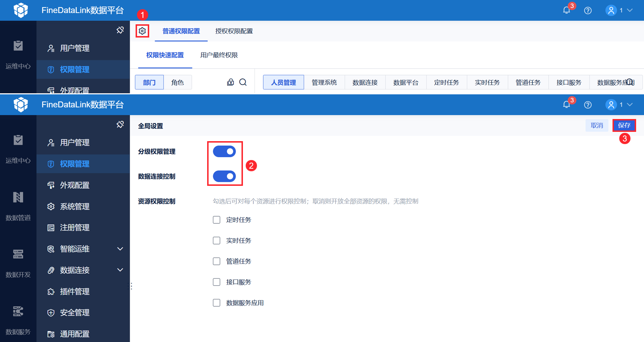Toggle the 数据连接控制 switch
Screen dimensions: 644x342
[x=224, y=176]
